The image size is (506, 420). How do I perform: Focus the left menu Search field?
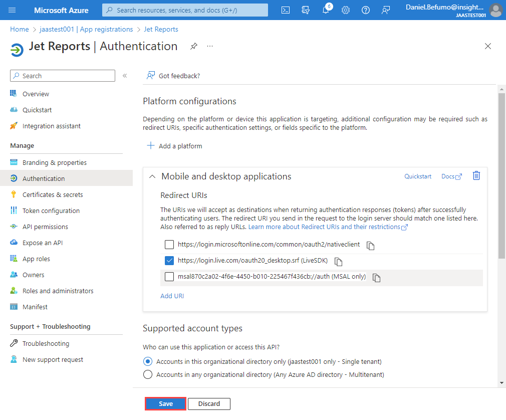(x=63, y=76)
